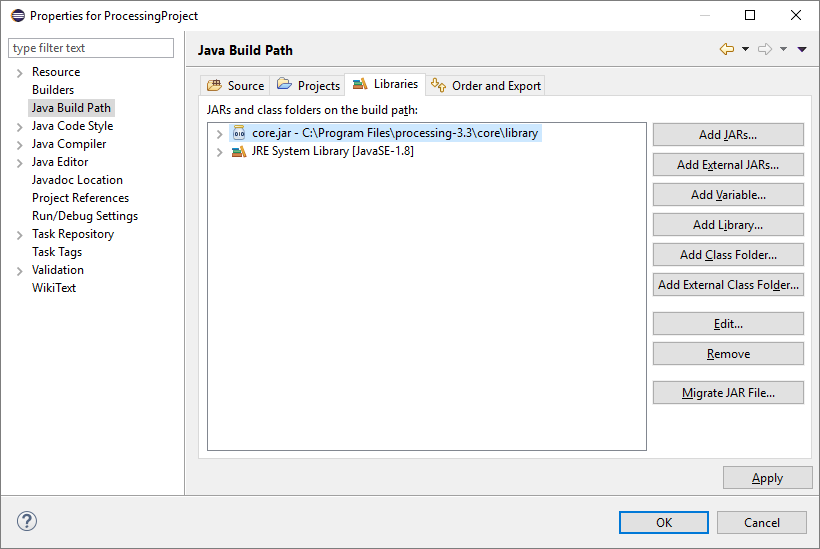Open forward history dropdown arrow
820x549 pixels.
pyautogui.click(x=783, y=49)
